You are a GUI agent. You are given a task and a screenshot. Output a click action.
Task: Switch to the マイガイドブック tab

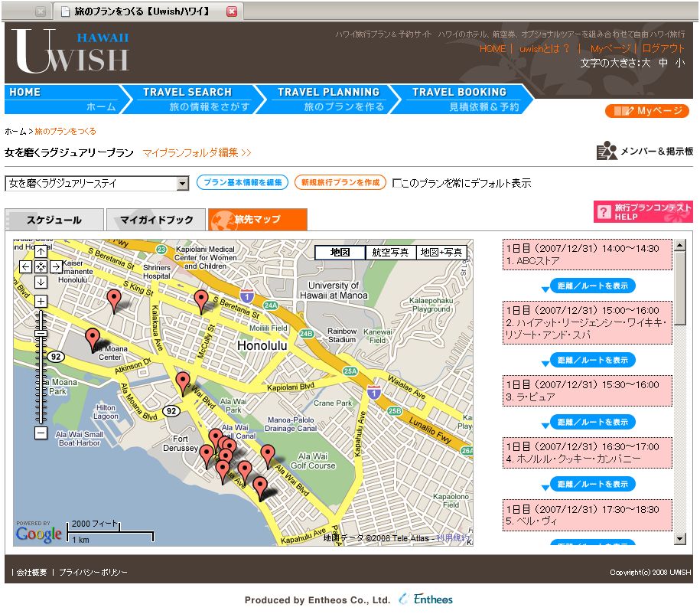click(x=156, y=220)
